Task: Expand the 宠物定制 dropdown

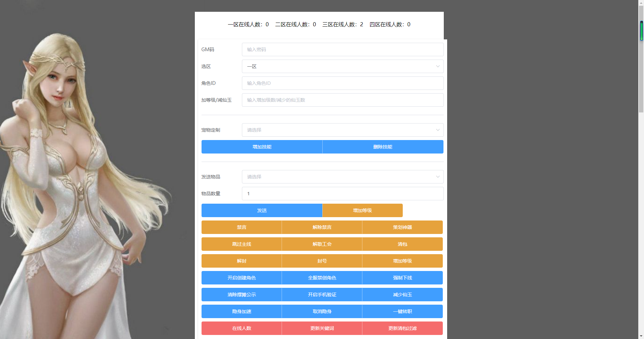Action: pos(342,130)
